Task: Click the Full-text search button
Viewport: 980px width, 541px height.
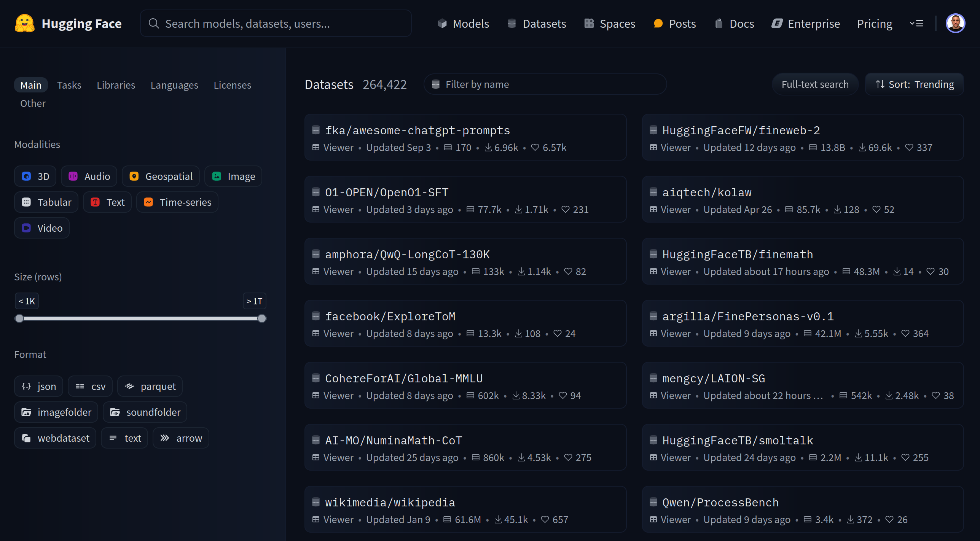Action: click(815, 84)
